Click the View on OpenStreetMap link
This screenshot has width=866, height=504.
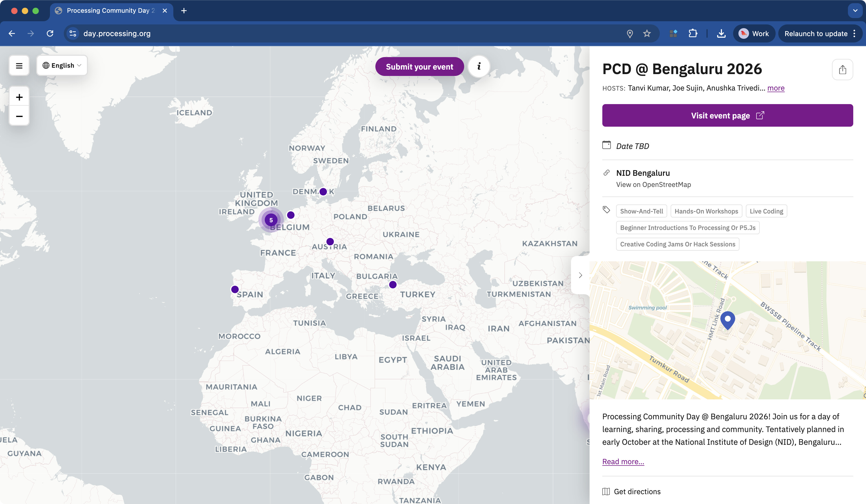[653, 185]
